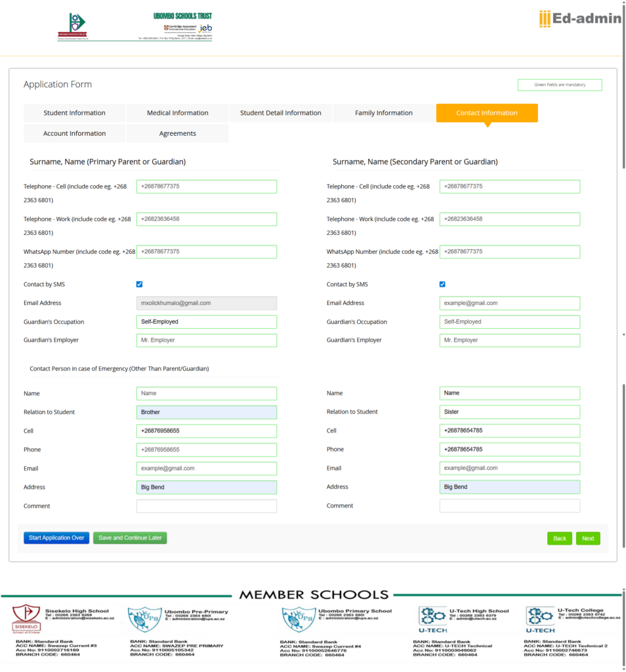Switch to the Agreements tab
Viewport: 626px width, 672px height.
[x=177, y=133]
